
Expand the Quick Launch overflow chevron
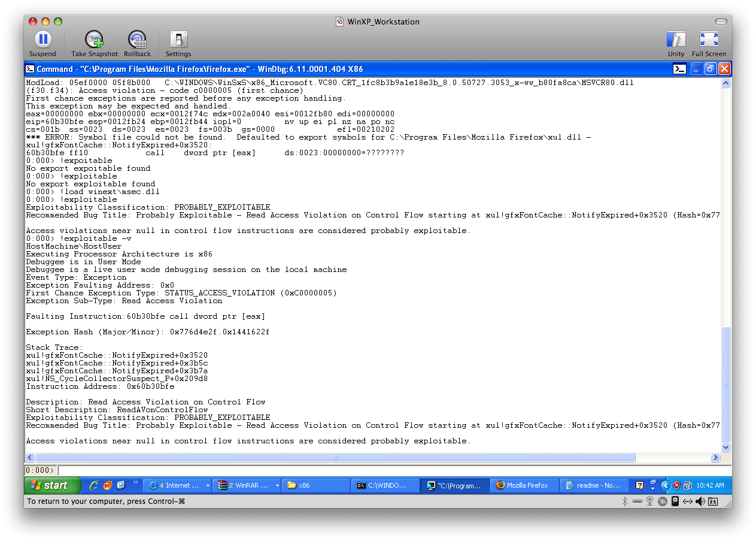(x=136, y=483)
